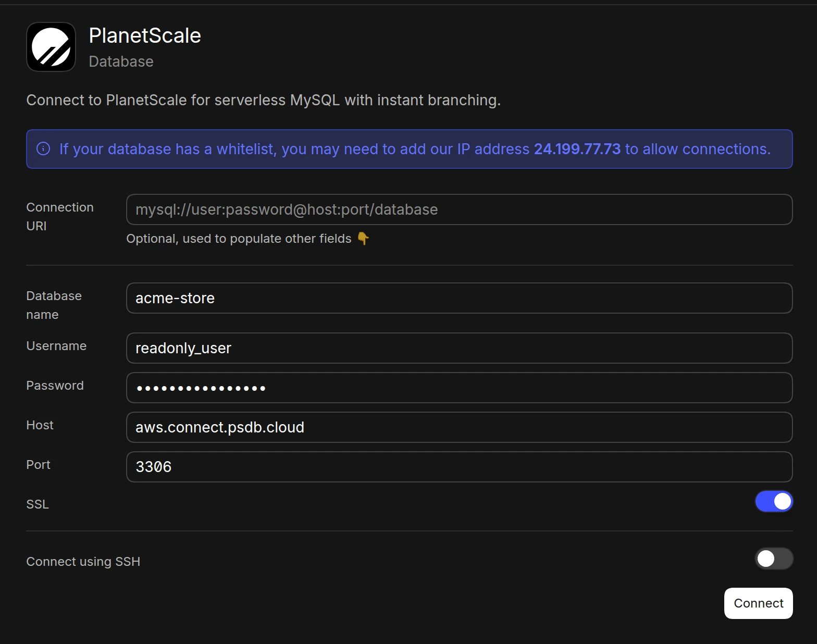Click the 'SSL' label
The height and width of the screenshot is (644, 817).
(38, 504)
